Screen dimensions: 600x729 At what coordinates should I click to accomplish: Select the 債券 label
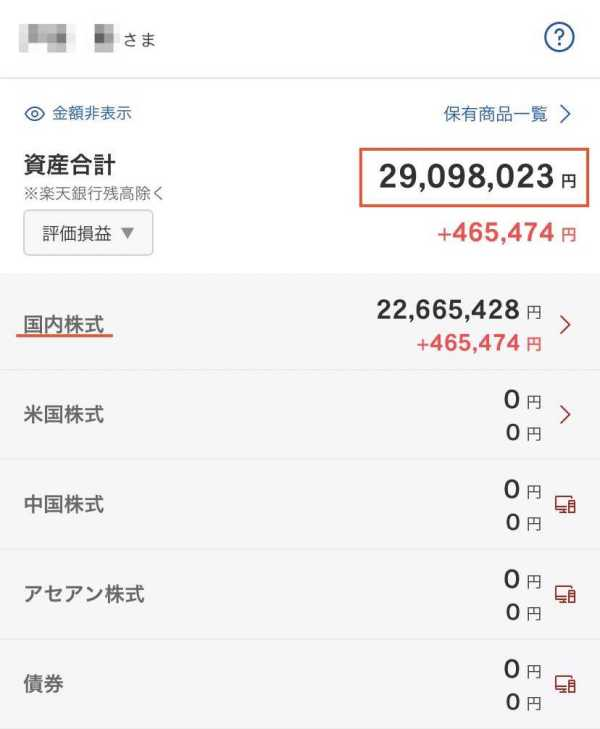[x=44, y=684]
